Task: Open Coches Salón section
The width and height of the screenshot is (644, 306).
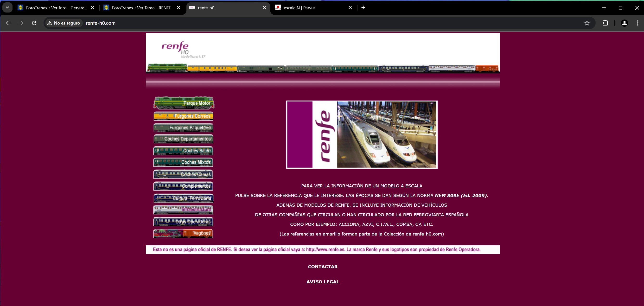Action: (183, 151)
